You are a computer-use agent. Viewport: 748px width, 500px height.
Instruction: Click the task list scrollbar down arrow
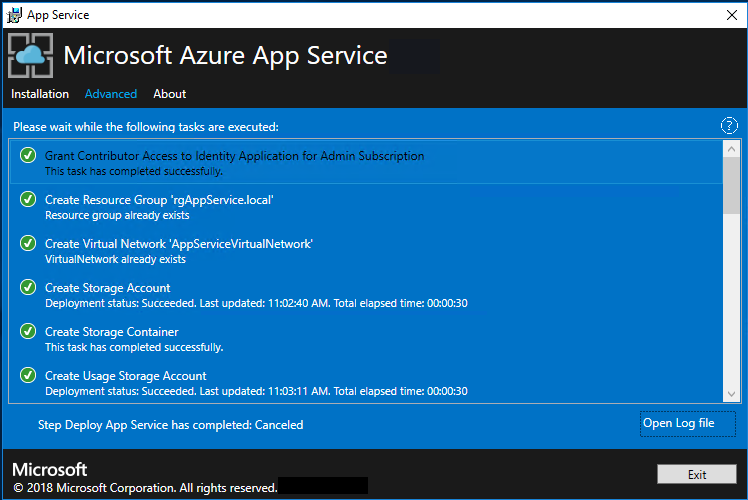tap(731, 394)
